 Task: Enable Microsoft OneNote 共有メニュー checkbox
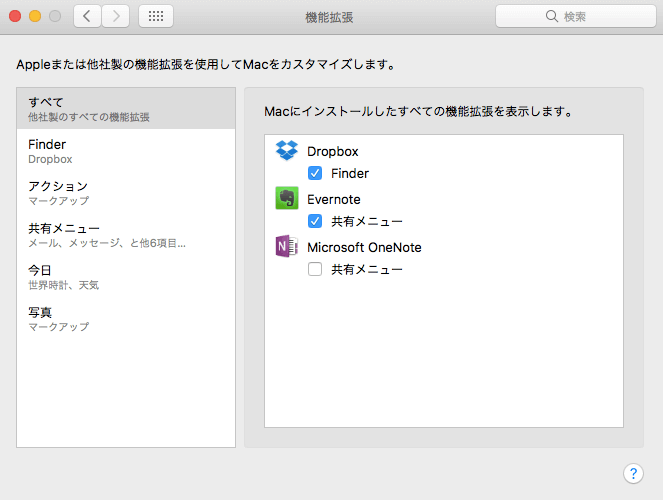(x=315, y=269)
